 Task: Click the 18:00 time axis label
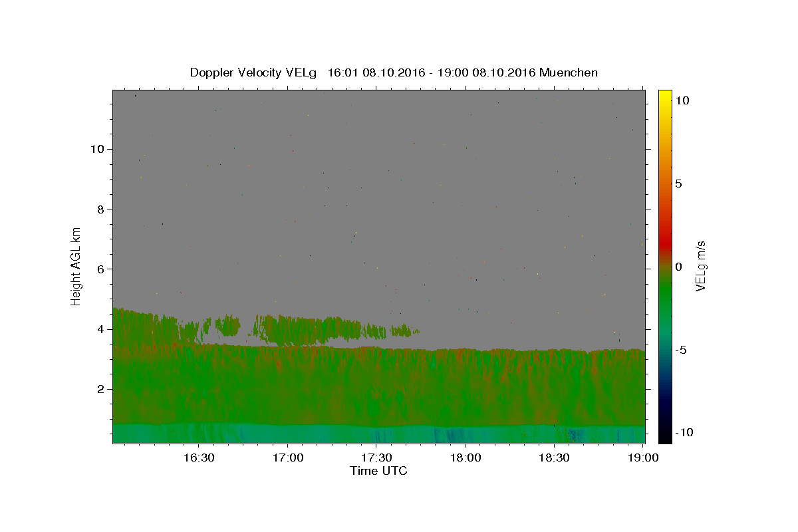(x=465, y=458)
